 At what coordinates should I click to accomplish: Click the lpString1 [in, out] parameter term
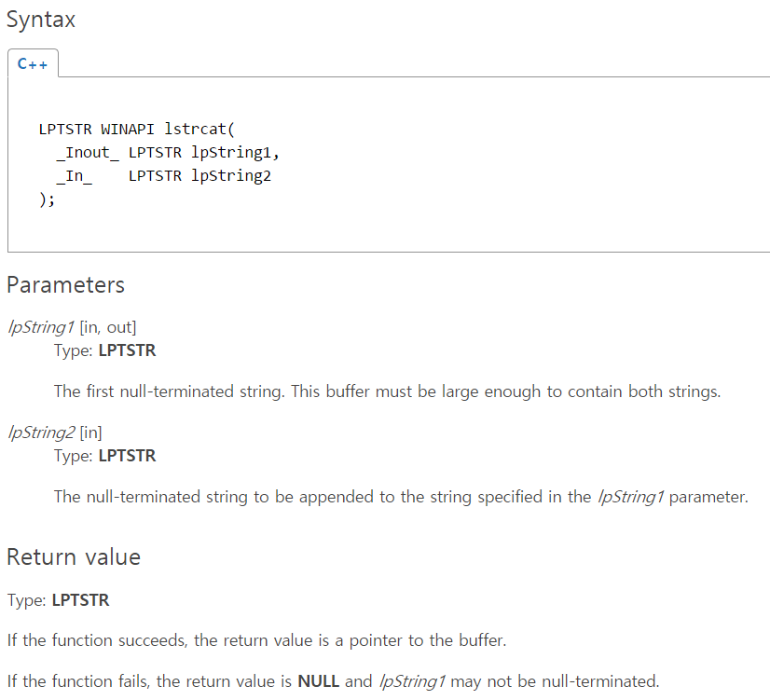(x=72, y=326)
